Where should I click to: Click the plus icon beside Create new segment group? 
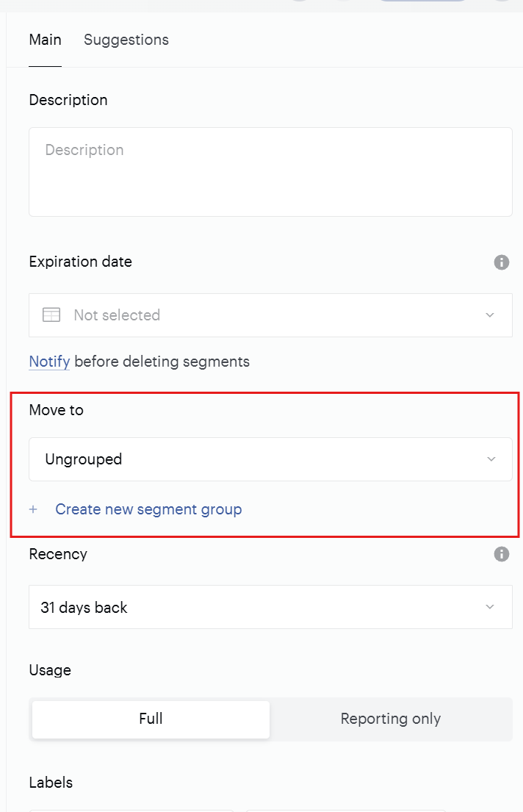(x=33, y=509)
